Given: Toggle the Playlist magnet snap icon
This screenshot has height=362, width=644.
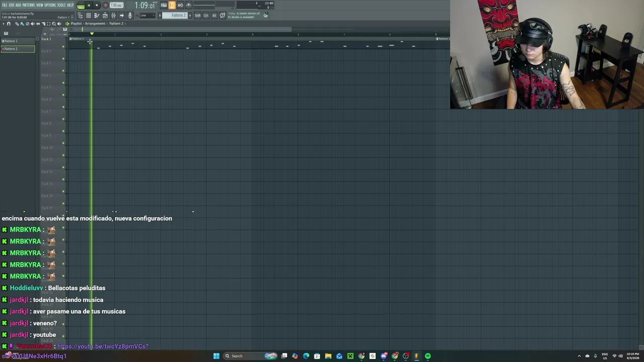Looking at the screenshot, I should [x=9, y=24].
